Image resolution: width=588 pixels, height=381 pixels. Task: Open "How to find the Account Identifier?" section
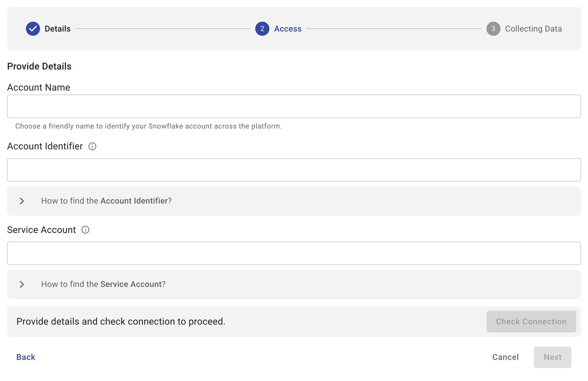point(106,201)
